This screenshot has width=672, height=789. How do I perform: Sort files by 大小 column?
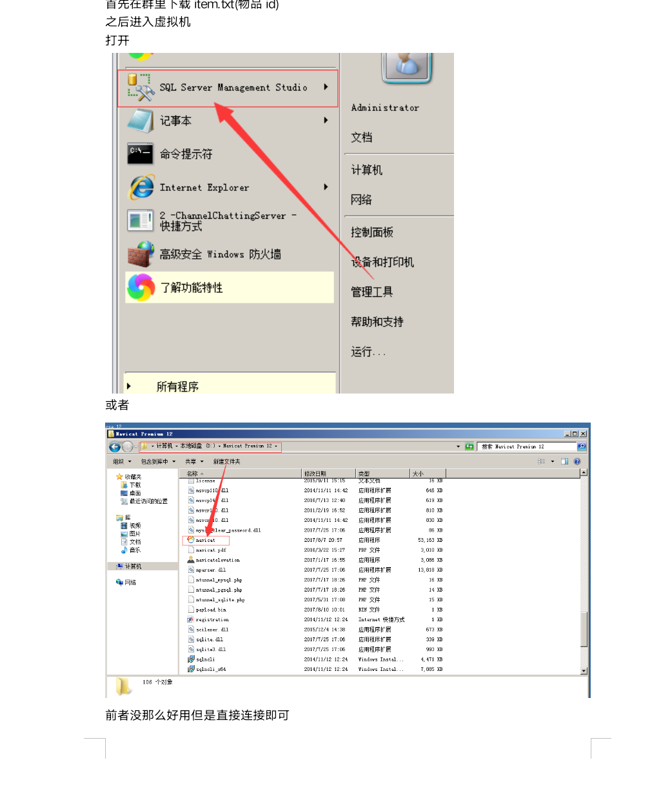pyautogui.click(x=428, y=474)
